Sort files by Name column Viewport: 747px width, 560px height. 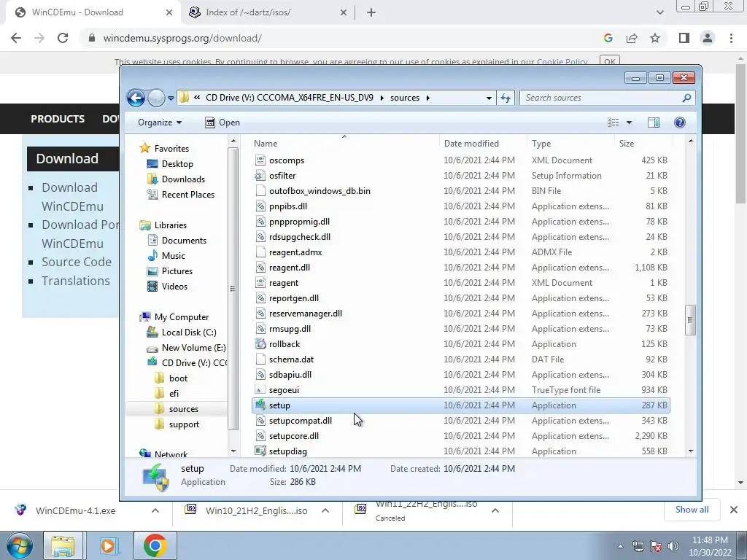tap(266, 144)
